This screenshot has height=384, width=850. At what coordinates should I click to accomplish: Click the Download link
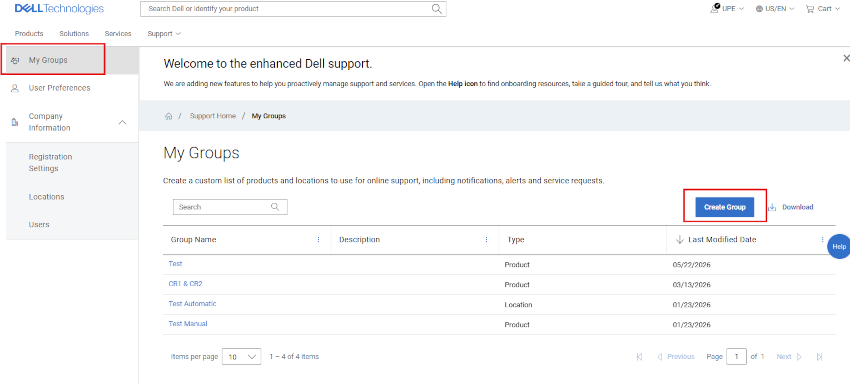[x=797, y=207]
